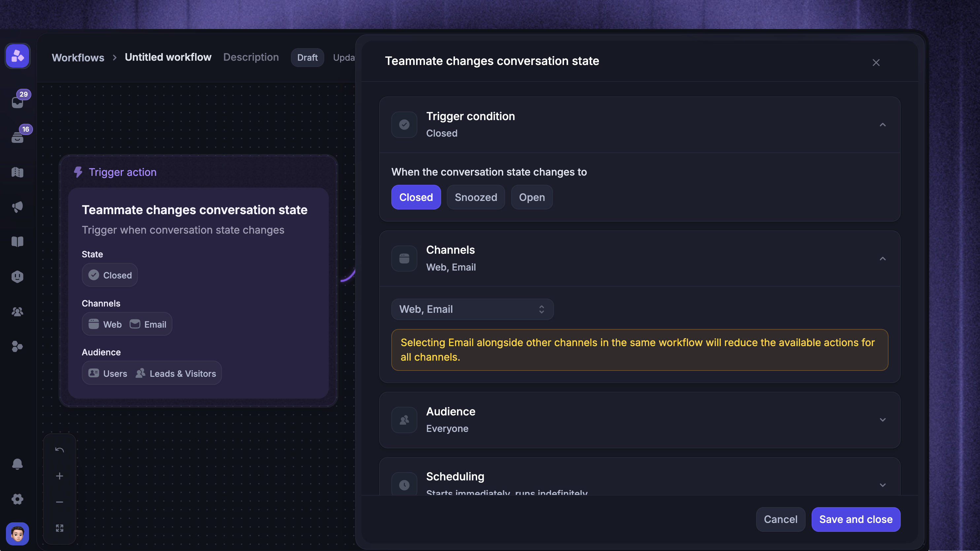This screenshot has width=980, height=551.
Task: Open the contacts people icon in sidebar
Action: point(17,312)
